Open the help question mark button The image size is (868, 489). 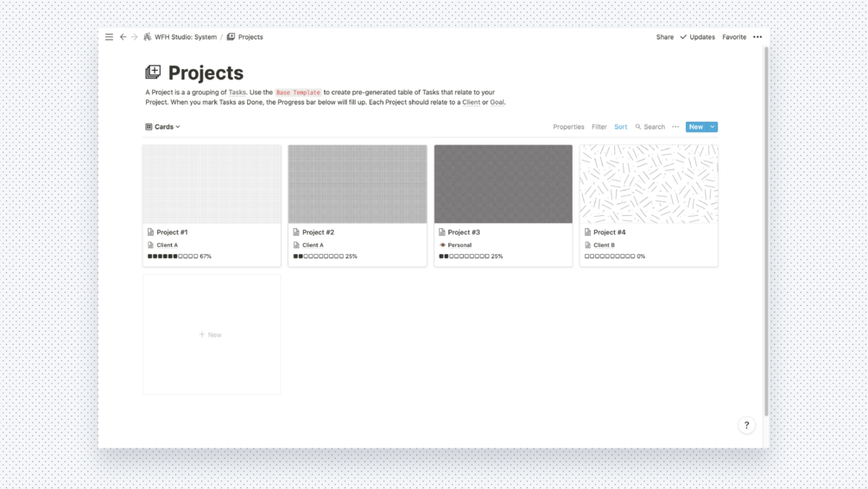tap(746, 425)
